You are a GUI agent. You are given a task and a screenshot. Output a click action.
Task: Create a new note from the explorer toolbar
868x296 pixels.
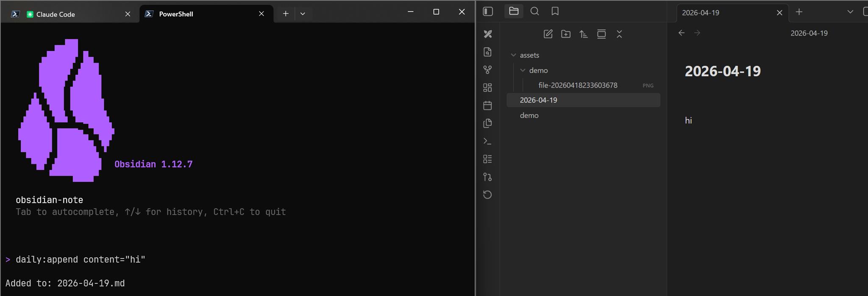coord(548,34)
